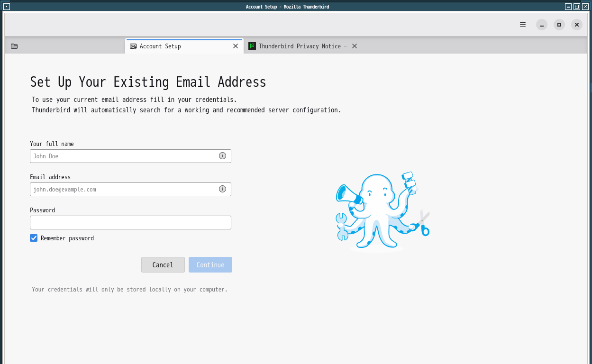Maximize the window from the outer title bar

(x=577, y=7)
